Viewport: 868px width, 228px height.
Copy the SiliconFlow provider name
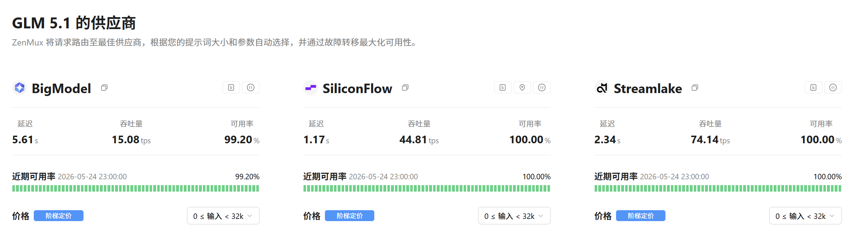click(405, 88)
